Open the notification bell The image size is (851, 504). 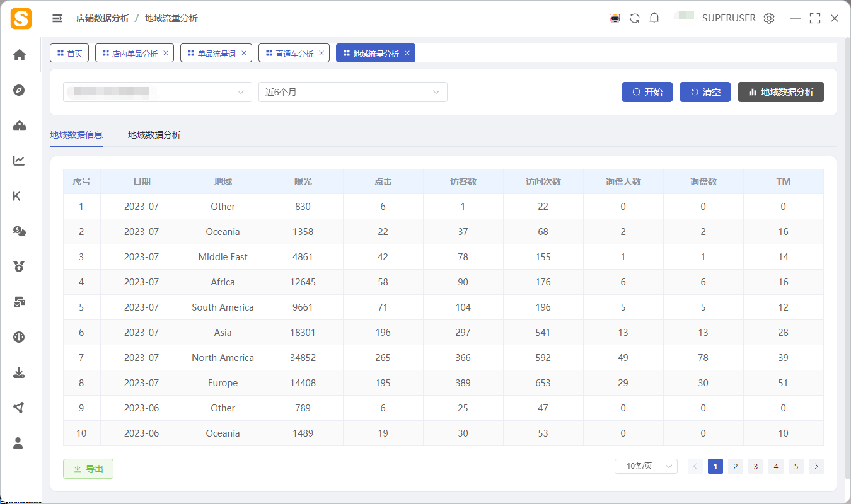tap(654, 18)
